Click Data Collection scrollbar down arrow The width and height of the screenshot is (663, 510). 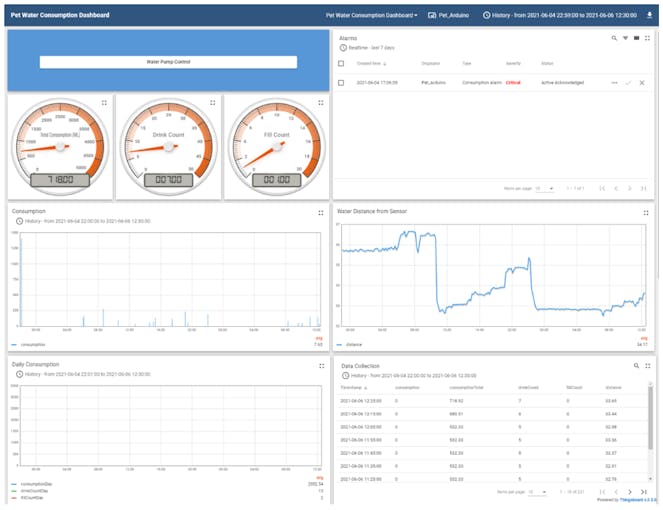click(650, 479)
